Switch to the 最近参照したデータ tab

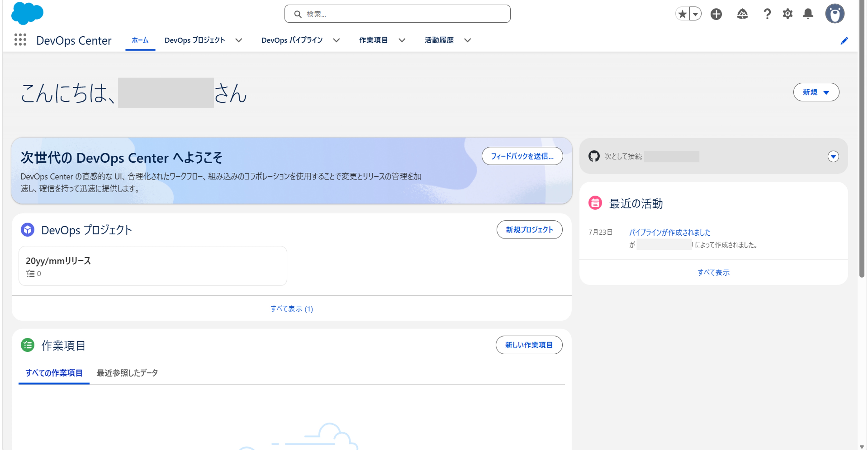point(127,373)
